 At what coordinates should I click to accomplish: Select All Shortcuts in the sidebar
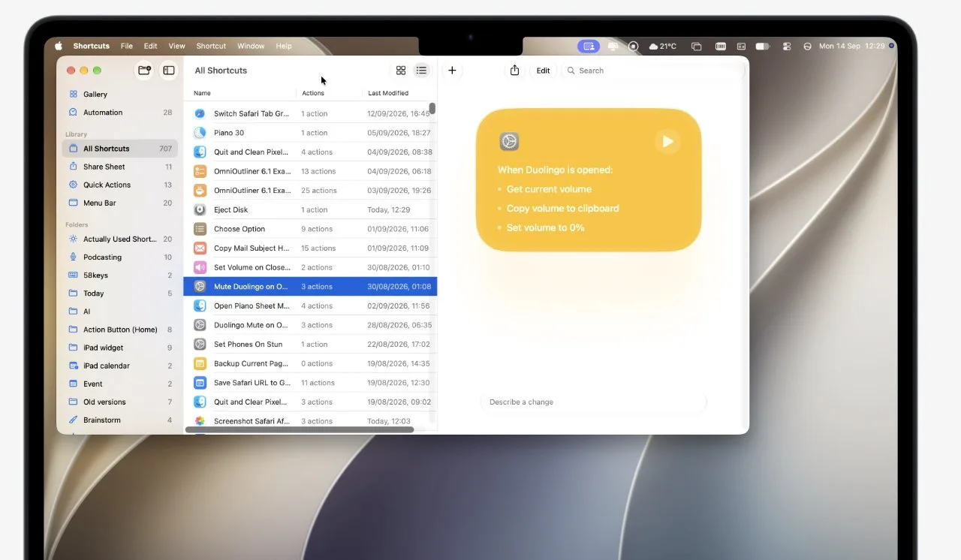[120, 149]
